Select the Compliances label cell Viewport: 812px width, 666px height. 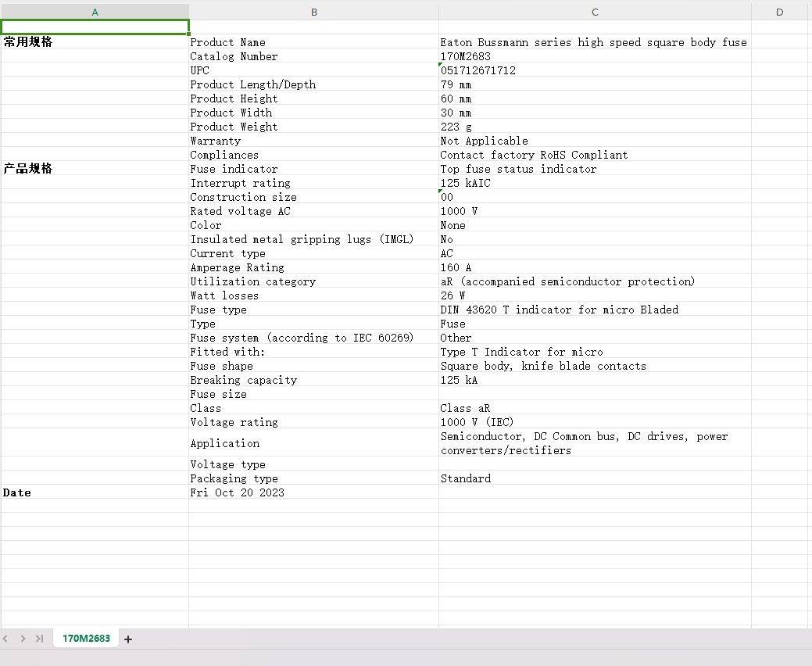314,154
